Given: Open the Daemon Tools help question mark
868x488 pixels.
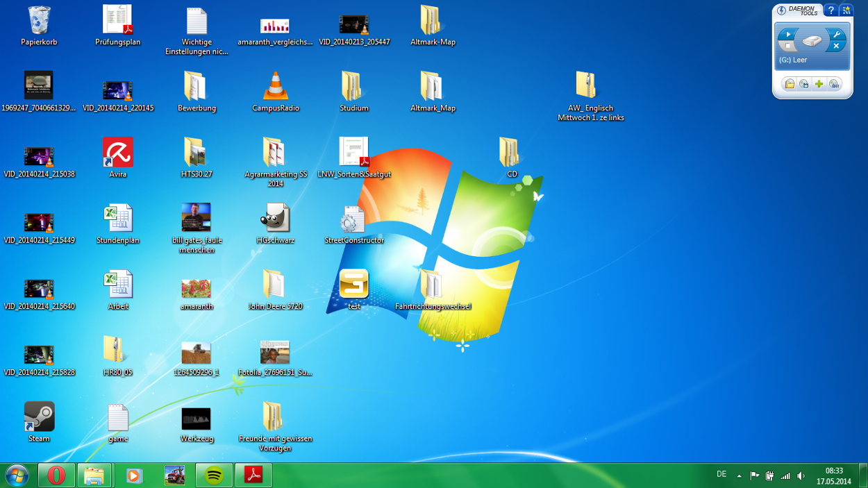Looking at the screenshot, I should pyautogui.click(x=831, y=10).
